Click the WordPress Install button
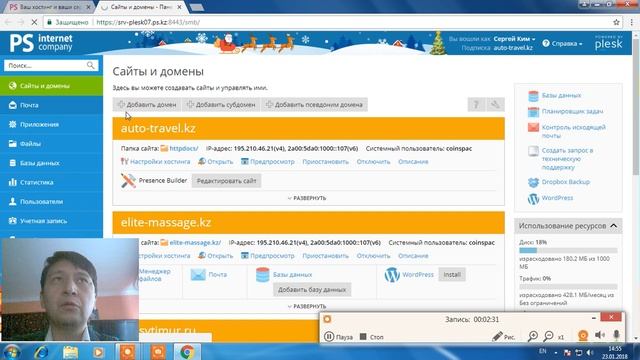 click(x=452, y=275)
